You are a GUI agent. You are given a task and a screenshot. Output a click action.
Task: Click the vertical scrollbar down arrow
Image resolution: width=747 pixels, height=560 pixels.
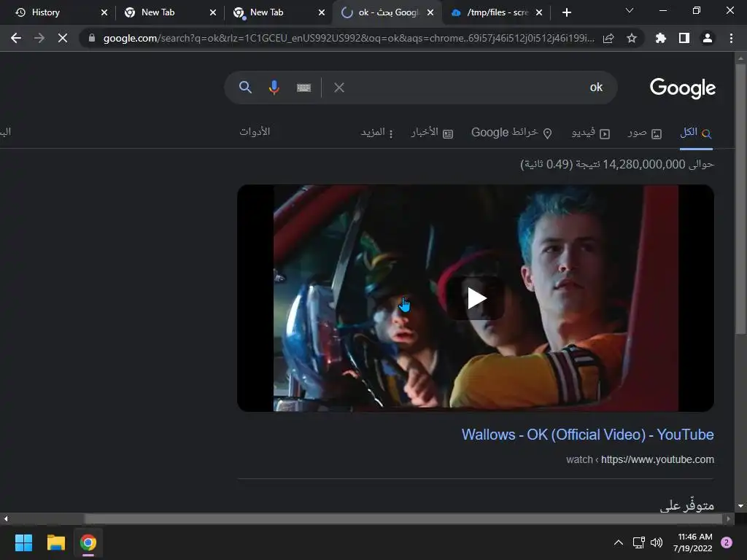740,506
